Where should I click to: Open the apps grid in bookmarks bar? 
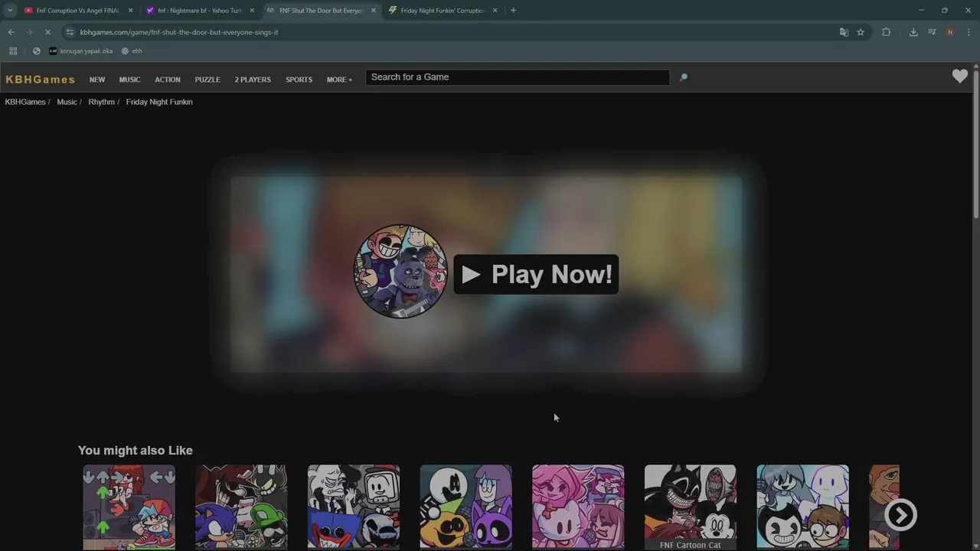coord(13,51)
